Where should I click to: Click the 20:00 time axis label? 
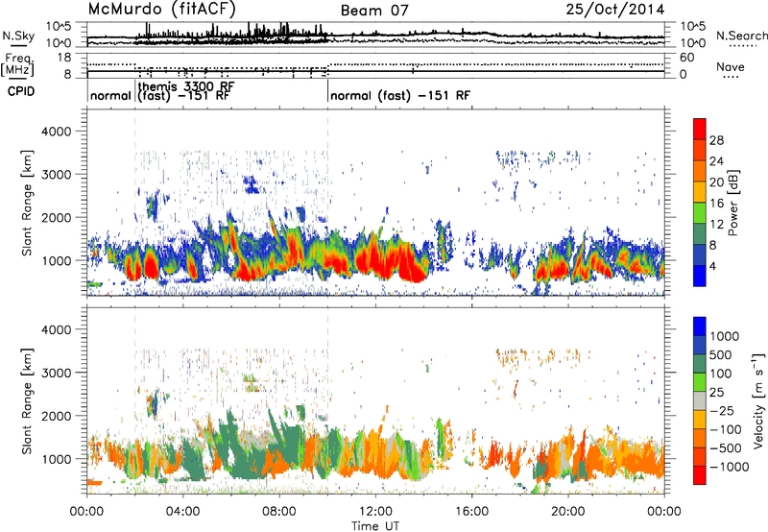[568, 512]
